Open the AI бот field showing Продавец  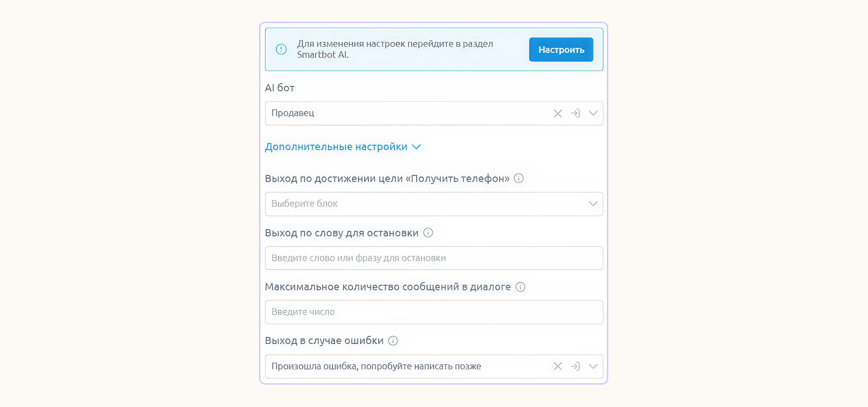click(407, 113)
